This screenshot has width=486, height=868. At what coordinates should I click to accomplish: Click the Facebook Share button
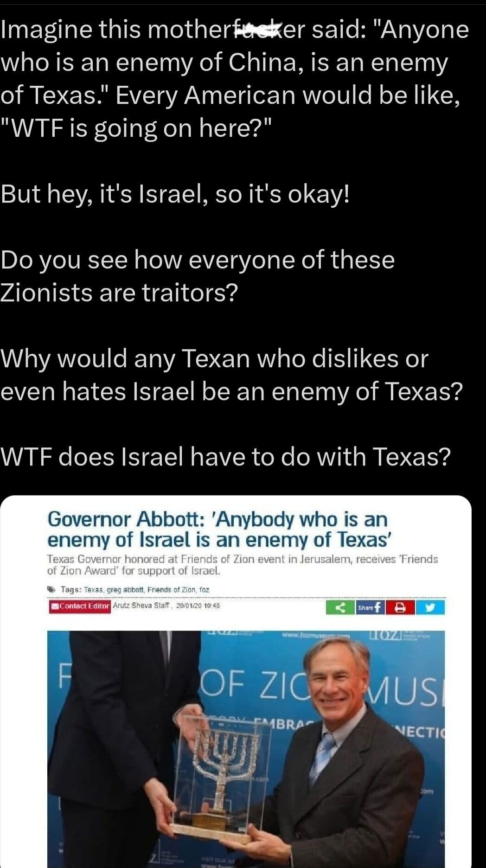click(370, 607)
